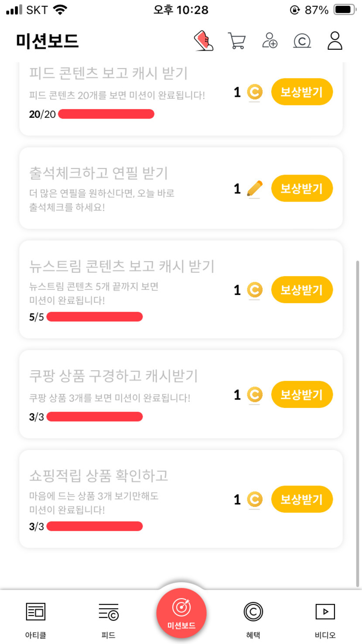Tap the coin icon on 뉴스트림 mission
Screen dimensions: 362x644
255,290
